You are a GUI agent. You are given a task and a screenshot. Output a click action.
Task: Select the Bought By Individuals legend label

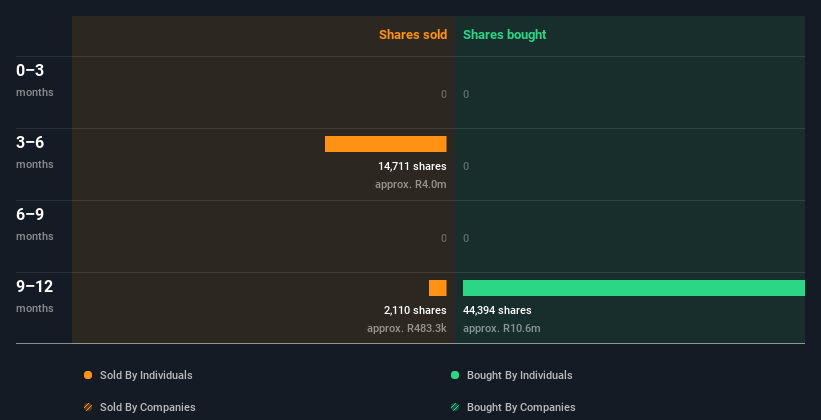[x=519, y=375]
